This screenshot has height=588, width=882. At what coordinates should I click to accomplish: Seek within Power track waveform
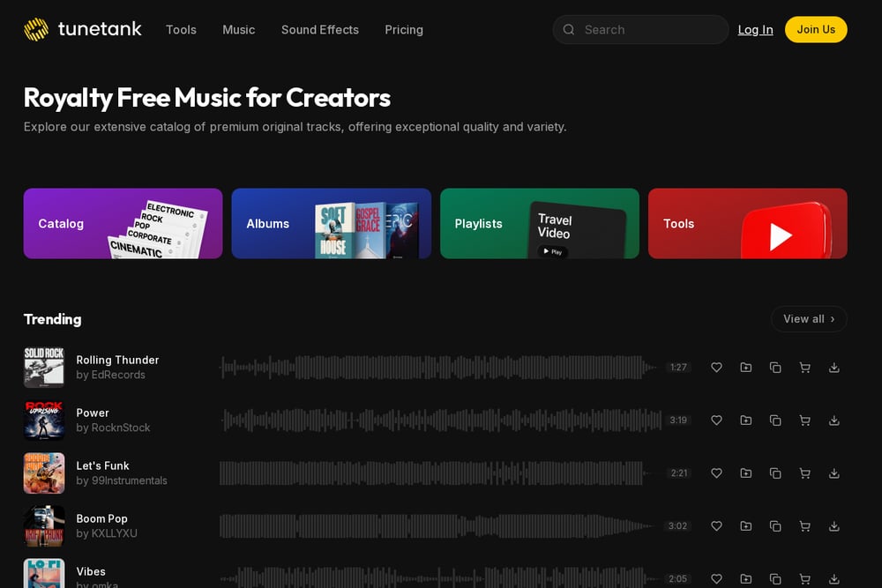click(x=442, y=421)
